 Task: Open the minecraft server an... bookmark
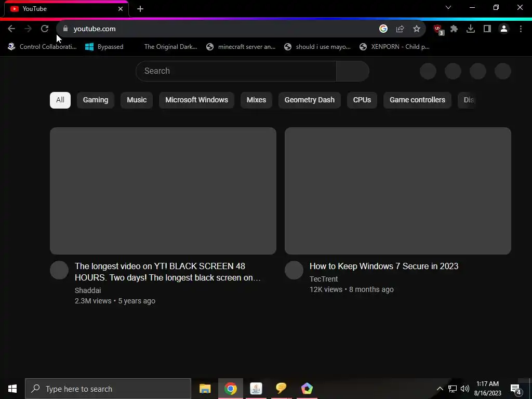point(241,47)
